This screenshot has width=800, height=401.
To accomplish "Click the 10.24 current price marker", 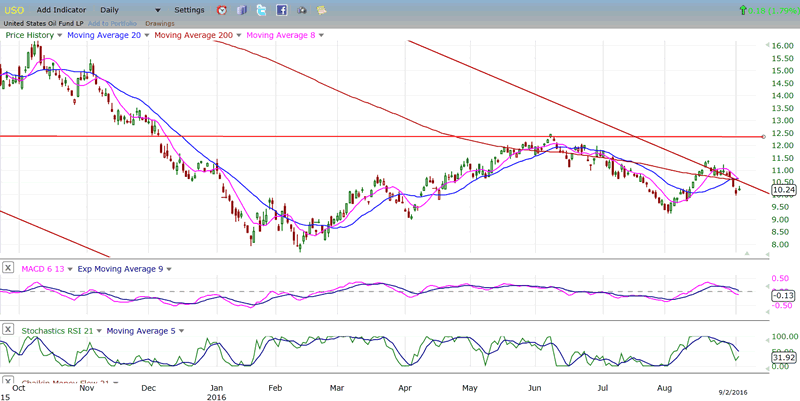I will 784,190.
